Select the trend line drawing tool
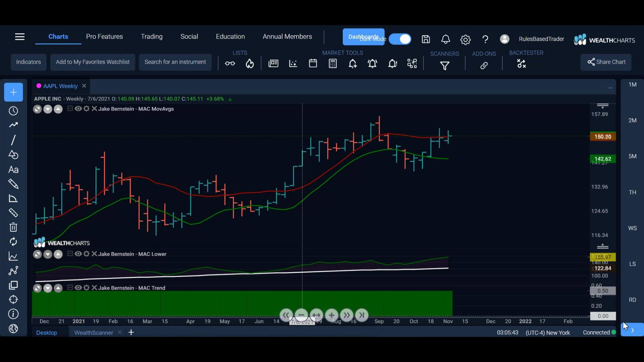 13,140
